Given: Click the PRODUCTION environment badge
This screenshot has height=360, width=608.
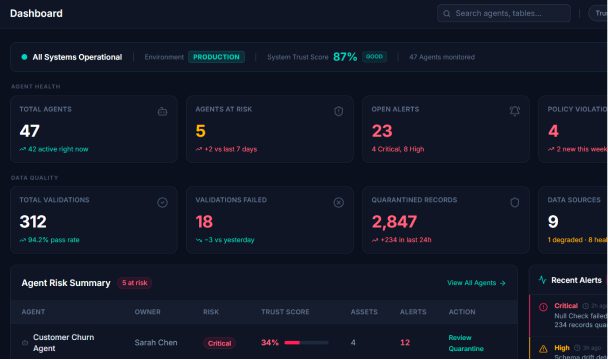Looking at the screenshot, I should (216, 57).
